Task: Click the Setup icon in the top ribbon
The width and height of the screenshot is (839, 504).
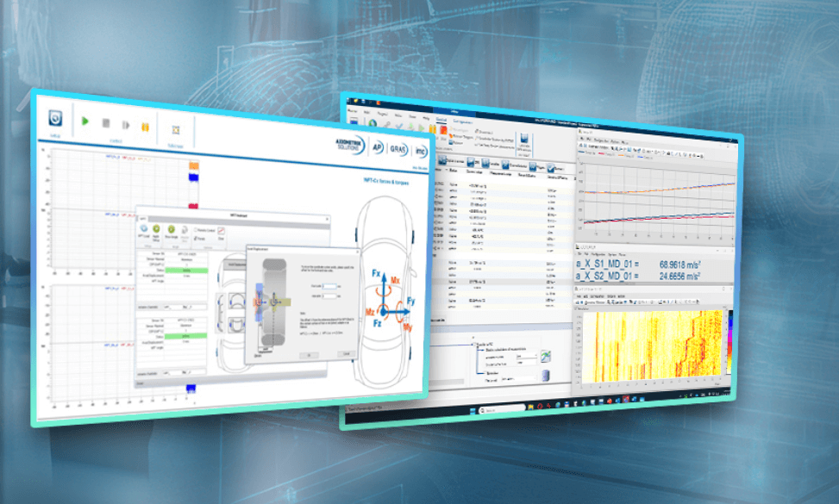Action: pyautogui.click(x=55, y=118)
